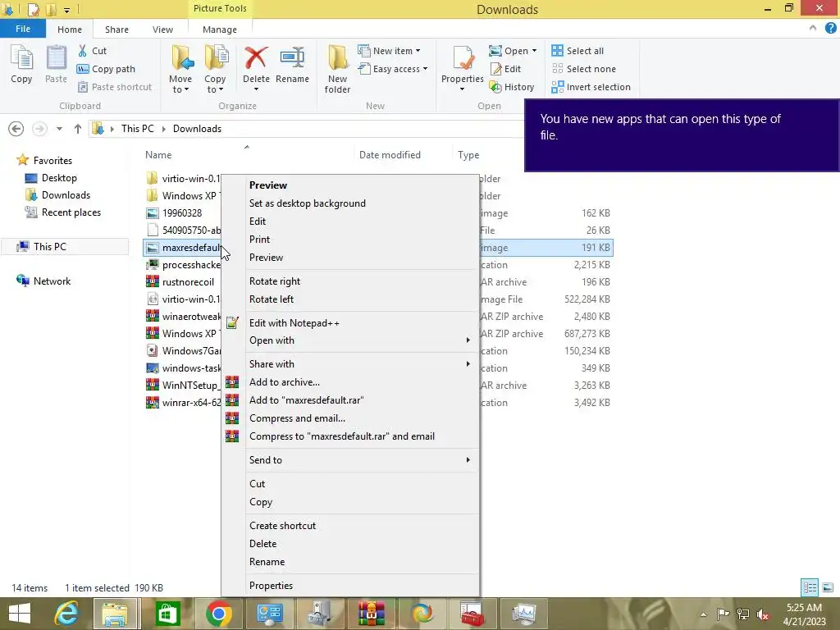
Task: Switch to the View ribbon tab
Action: [x=162, y=30]
